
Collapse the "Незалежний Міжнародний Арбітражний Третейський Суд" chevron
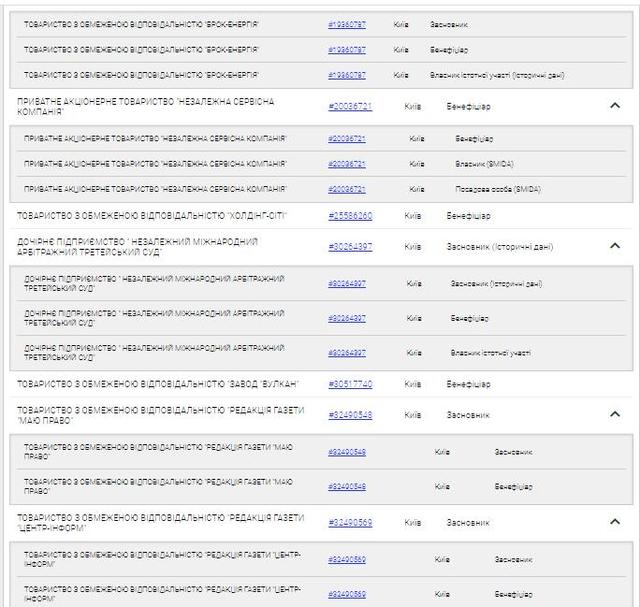pyautogui.click(x=614, y=246)
